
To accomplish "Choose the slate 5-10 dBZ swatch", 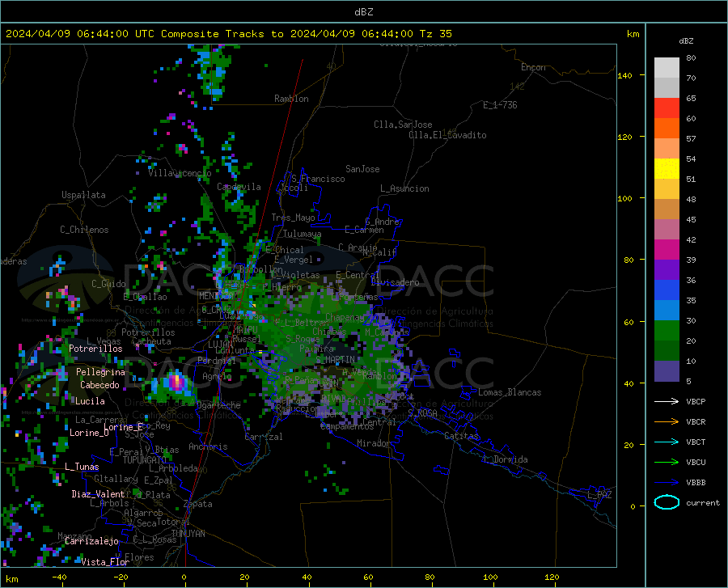I will (667, 371).
